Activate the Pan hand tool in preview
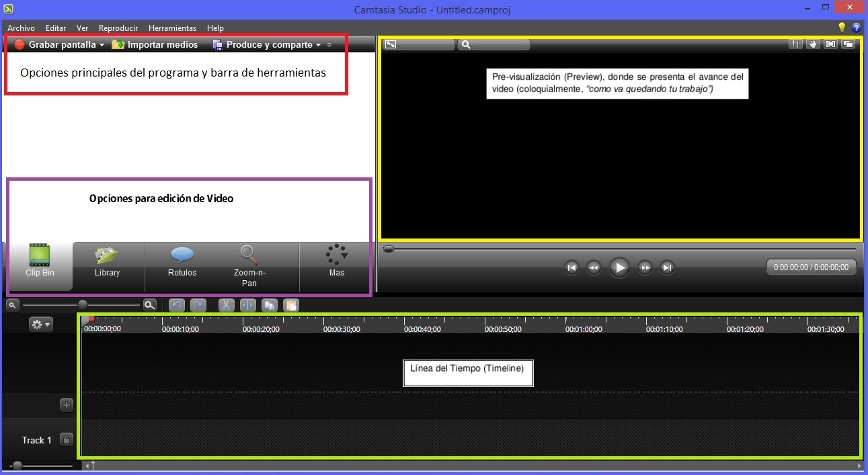This screenshot has height=475, width=868. (814, 44)
